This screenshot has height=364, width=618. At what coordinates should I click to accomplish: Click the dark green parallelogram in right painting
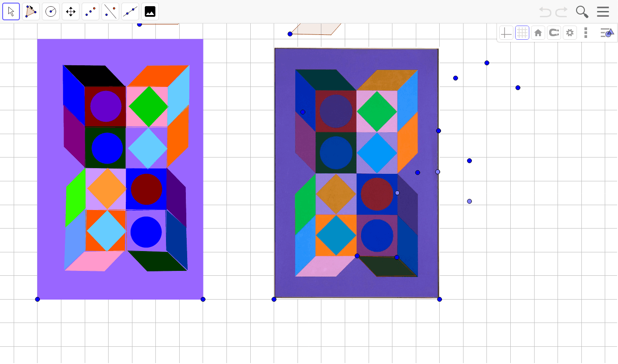coord(388,266)
